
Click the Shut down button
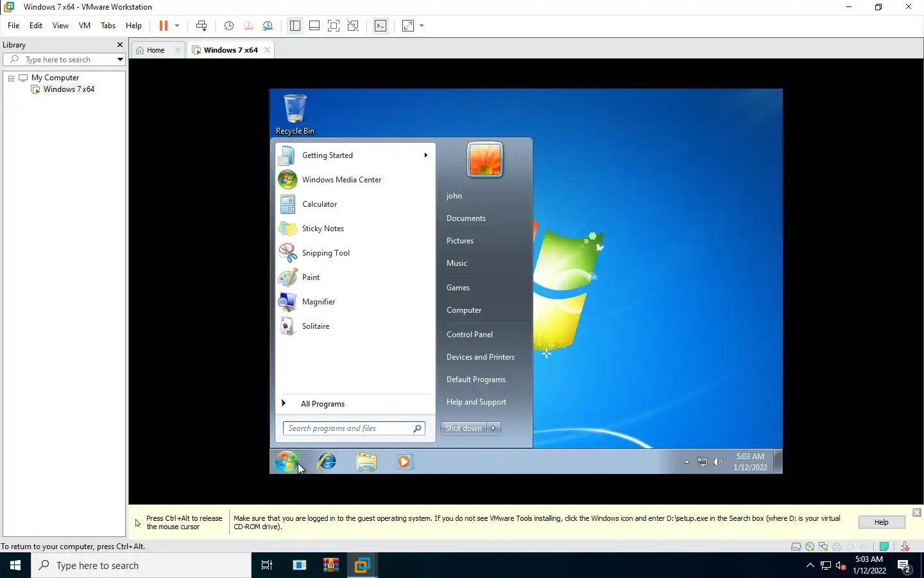coord(464,428)
